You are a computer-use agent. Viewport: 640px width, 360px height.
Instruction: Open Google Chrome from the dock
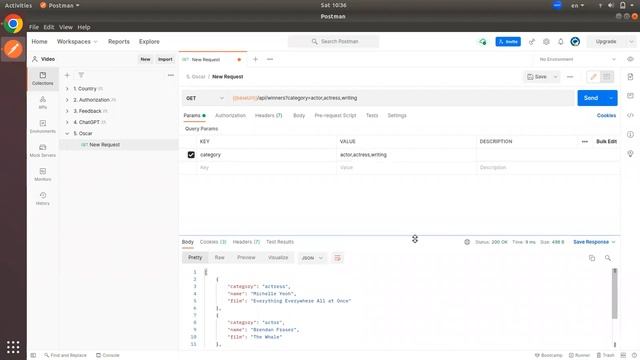pyautogui.click(x=13, y=24)
